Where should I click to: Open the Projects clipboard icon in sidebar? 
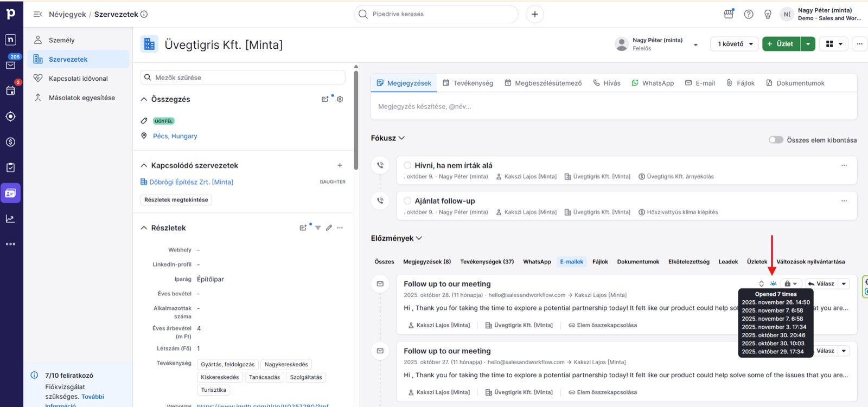coord(11,167)
